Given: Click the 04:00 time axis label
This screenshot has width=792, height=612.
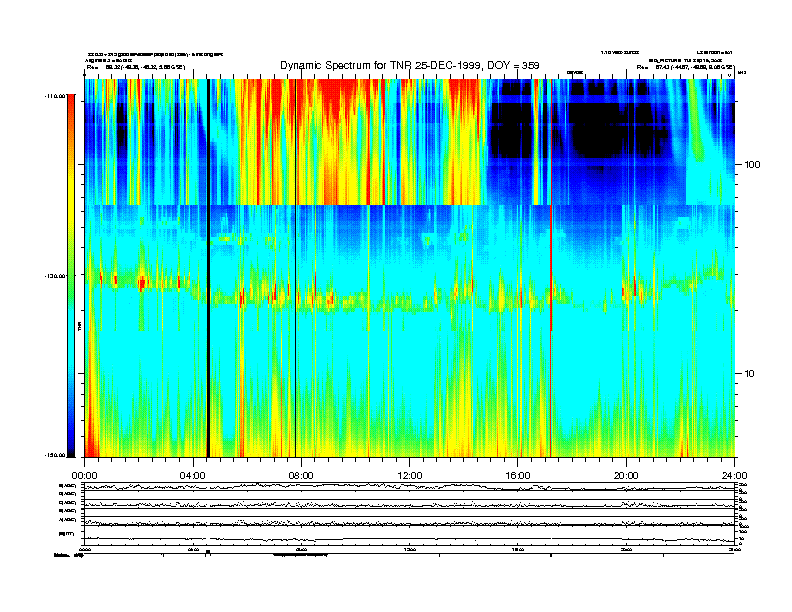Looking at the screenshot, I should [x=193, y=476].
